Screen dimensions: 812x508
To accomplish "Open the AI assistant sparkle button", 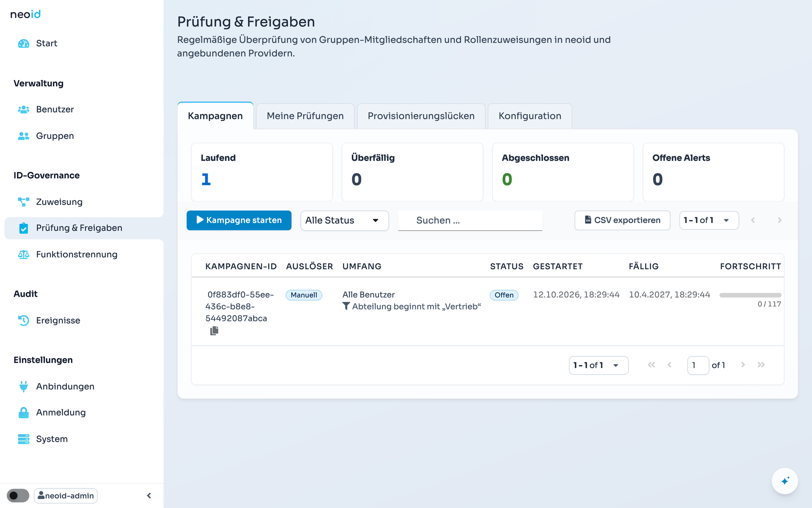I will 785,481.
